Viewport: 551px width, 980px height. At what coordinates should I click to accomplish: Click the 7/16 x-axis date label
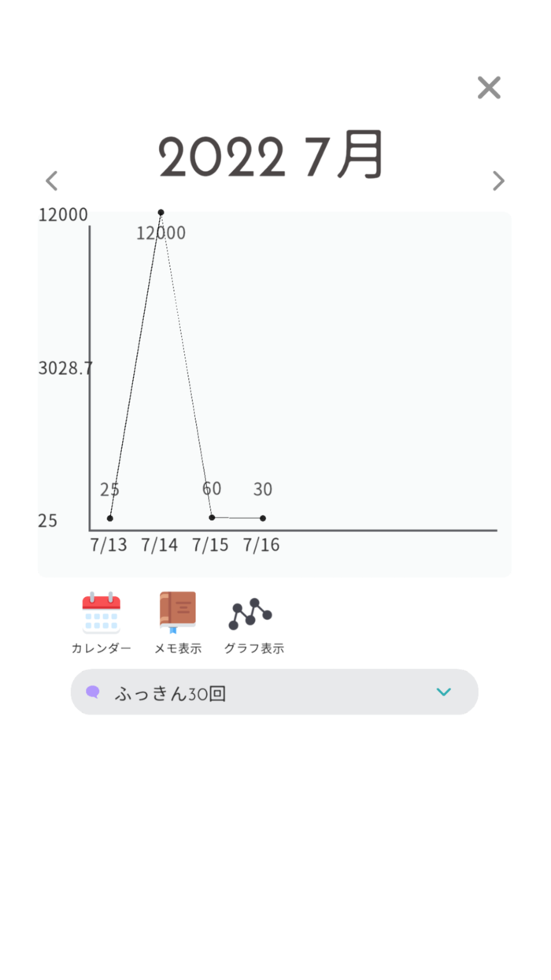261,545
